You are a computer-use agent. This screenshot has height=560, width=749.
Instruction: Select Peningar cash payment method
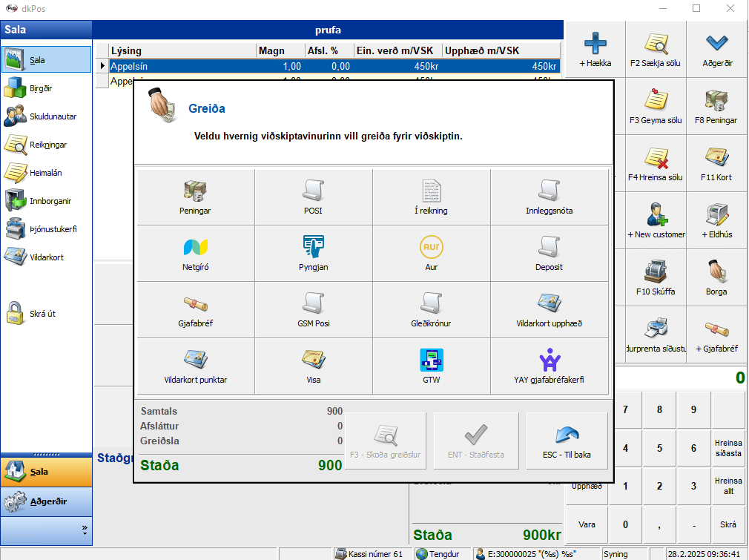tap(196, 197)
